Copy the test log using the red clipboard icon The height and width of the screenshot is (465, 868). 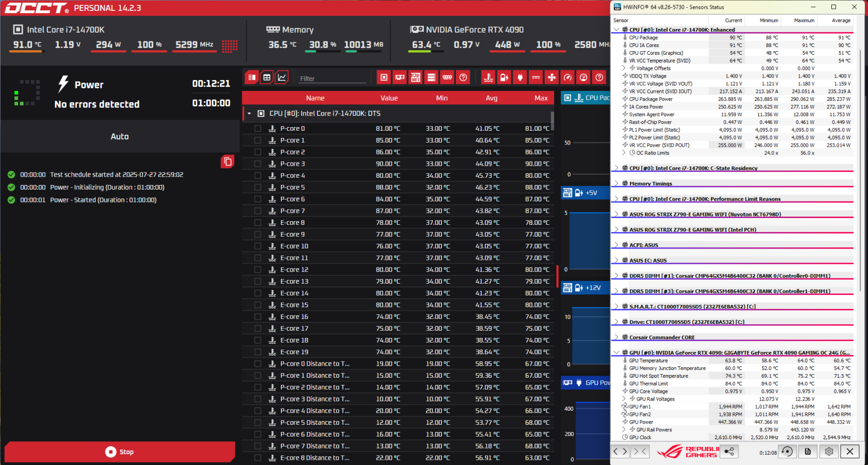pos(227,162)
